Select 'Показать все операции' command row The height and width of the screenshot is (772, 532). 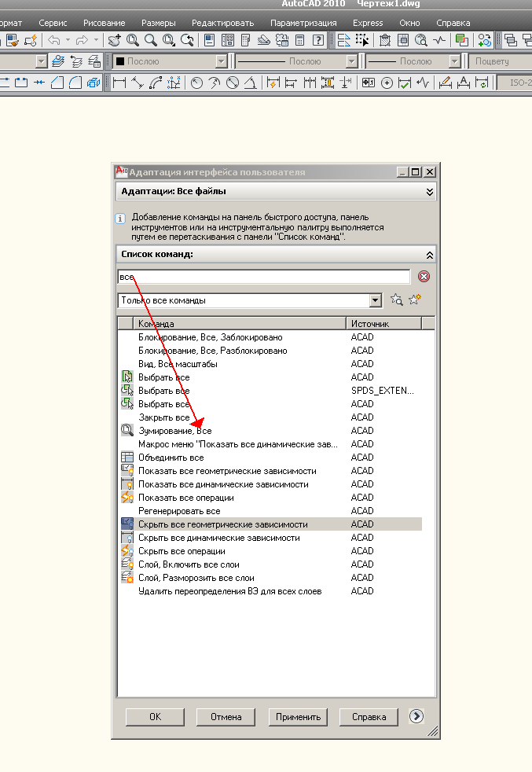[270, 498]
